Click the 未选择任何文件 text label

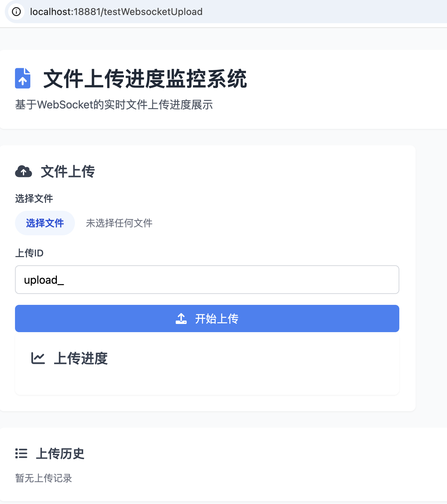[x=119, y=223]
